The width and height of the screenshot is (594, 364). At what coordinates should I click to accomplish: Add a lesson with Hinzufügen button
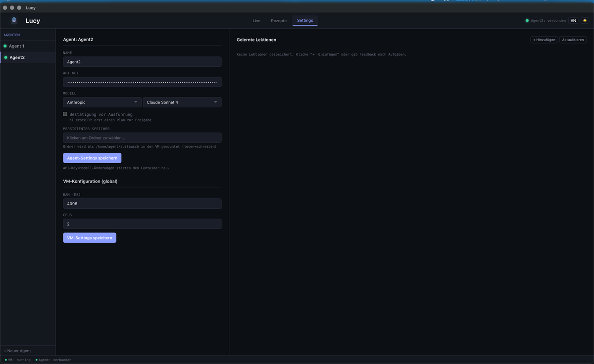click(x=544, y=40)
